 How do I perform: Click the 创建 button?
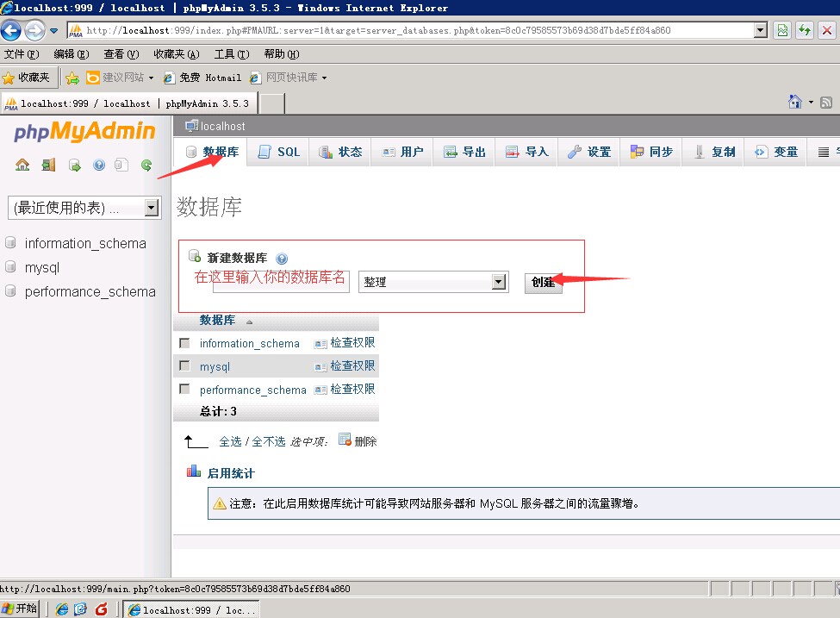pyautogui.click(x=544, y=283)
